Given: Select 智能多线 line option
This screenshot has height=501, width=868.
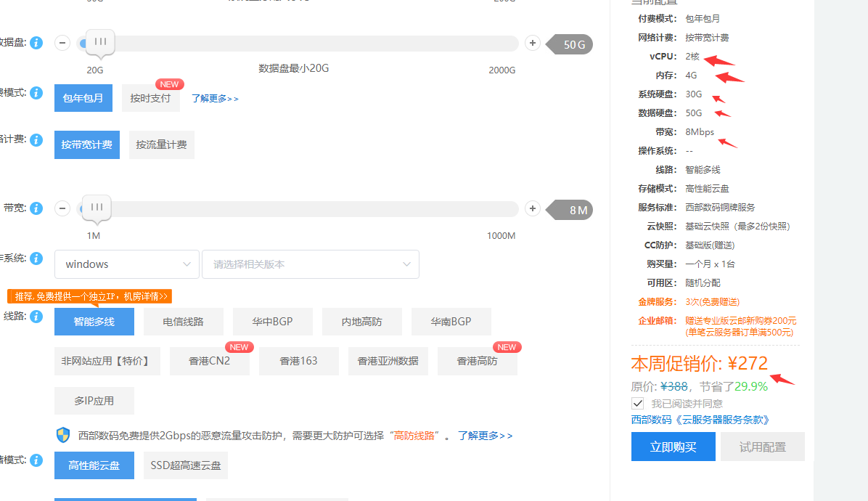Looking at the screenshot, I should tap(94, 322).
